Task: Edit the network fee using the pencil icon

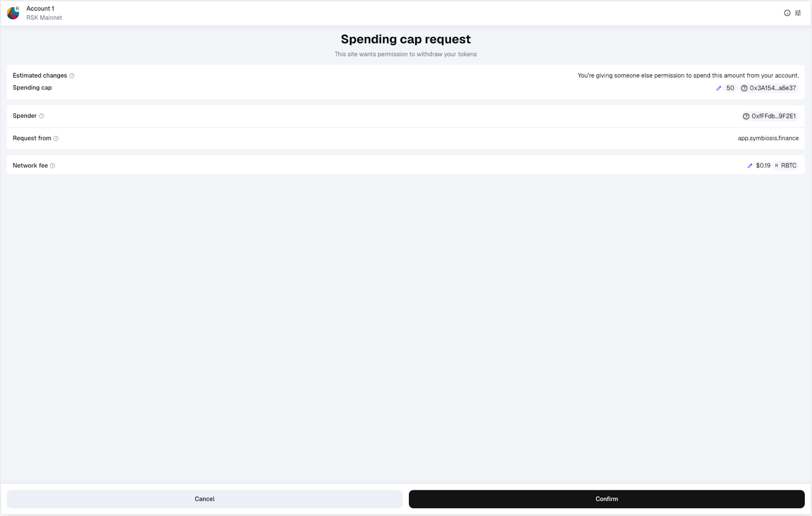Action: tap(750, 165)
